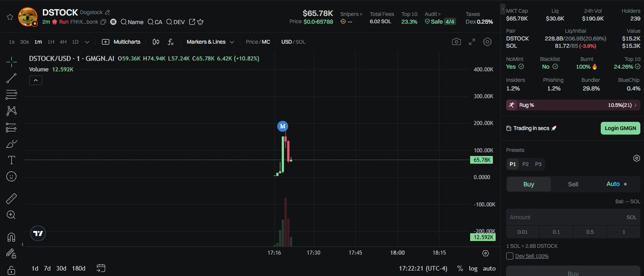This screenshot has height=276, width=644.
Task: Collapse the drawing toolbar with the arrow
Action: click(23, 244)
